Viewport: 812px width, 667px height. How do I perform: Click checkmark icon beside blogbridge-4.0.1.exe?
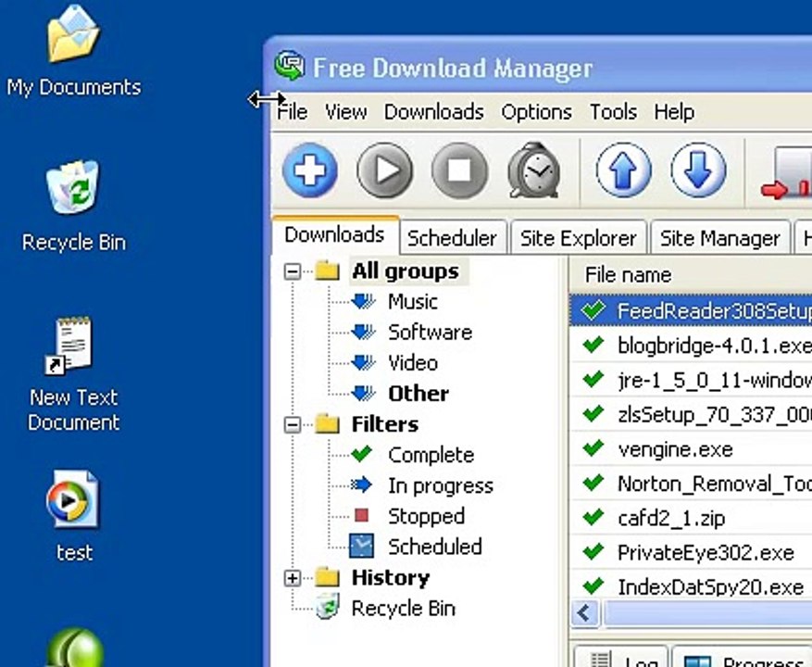[x=593, y=344]
